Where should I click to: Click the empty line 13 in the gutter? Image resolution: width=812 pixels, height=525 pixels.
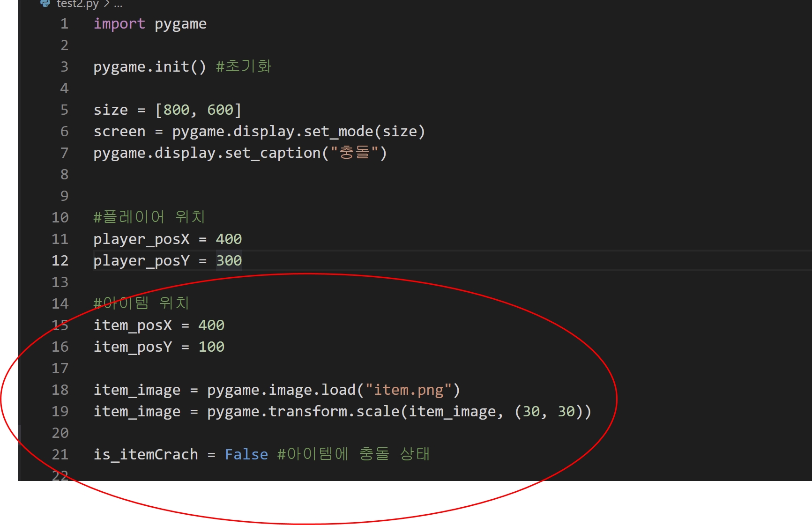click(x=60, y=282)
